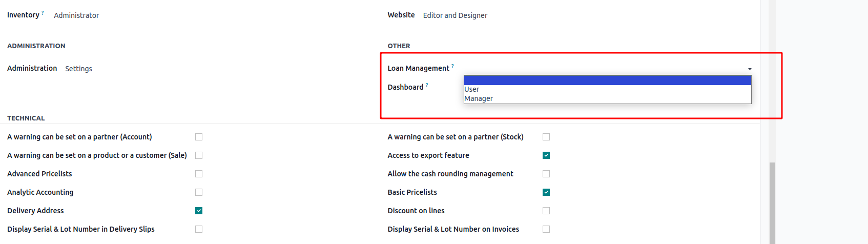Uncheck the Delivery Address checkbox
This screenshot has width=868, height=244.
coord(199,211)
